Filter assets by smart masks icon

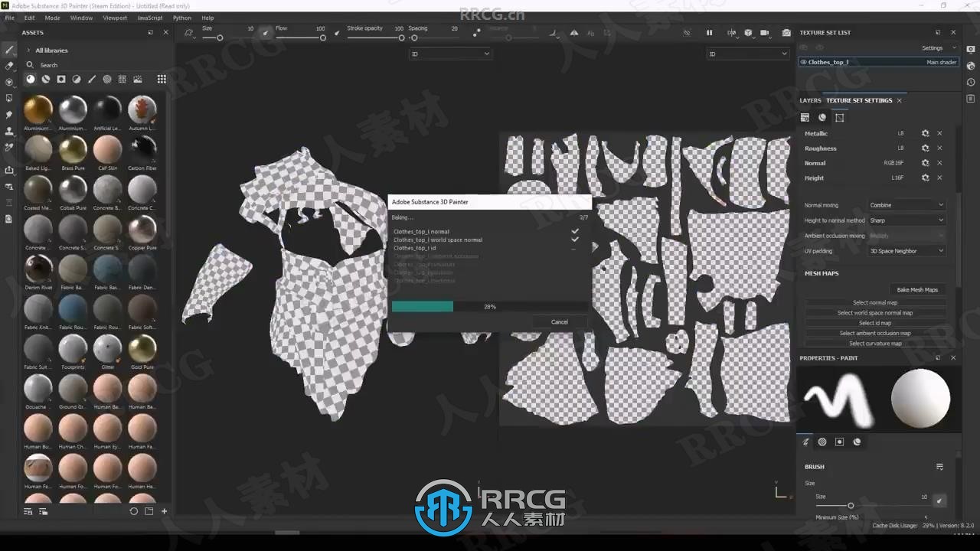tap(61, 79)
